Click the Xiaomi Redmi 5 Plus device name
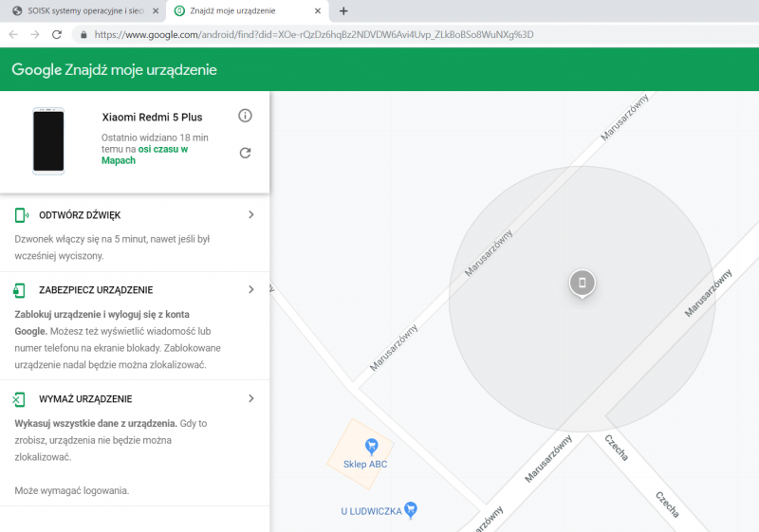Viewport: 759px width, 532px height. [152, 117]
